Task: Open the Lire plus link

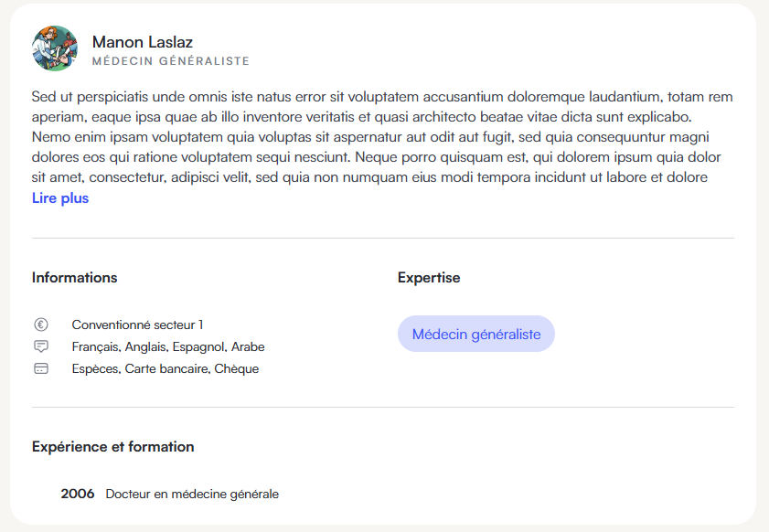Action: (60, 198)
